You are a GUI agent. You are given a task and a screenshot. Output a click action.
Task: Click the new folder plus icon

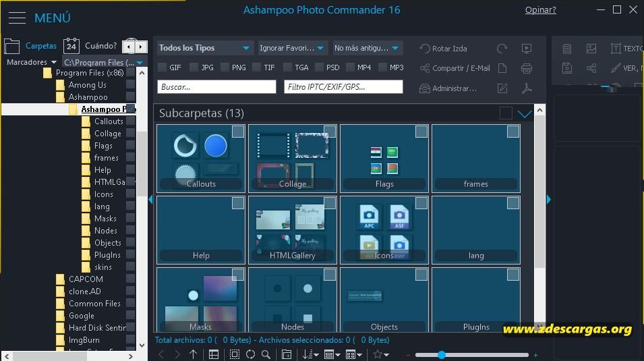coord(287,354)
